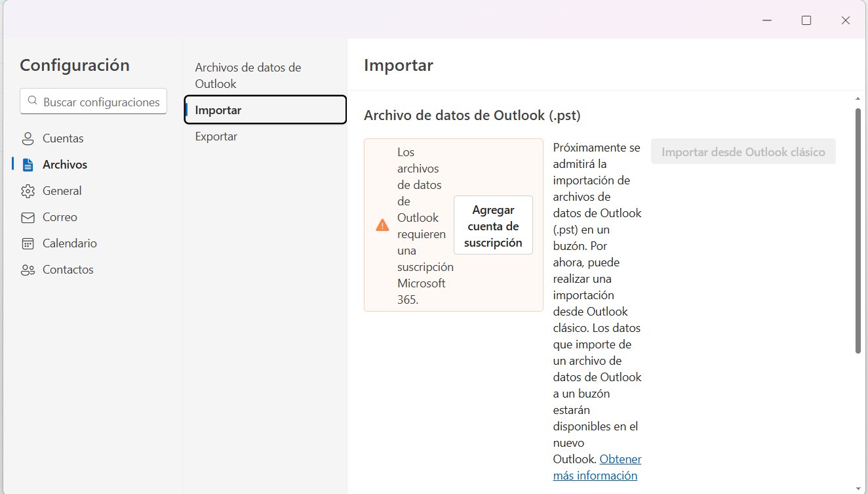
Task: Open Archivos de datos de Outlook section
Action: (248, 75)
